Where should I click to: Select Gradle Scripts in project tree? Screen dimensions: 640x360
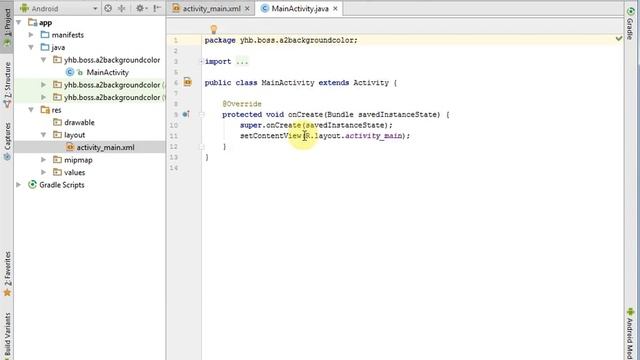pyautogui.click(x=62, y=185)
